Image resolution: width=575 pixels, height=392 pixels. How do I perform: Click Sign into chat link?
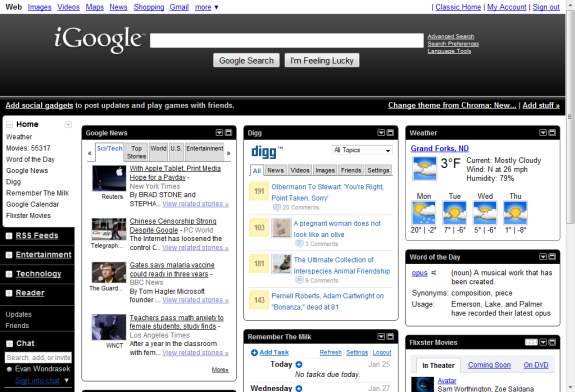point(37,381)
